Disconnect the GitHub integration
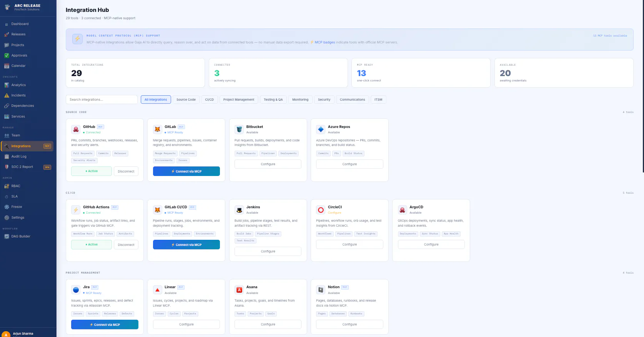The height and width of the screenshot is (337, 644). (x=126, y=171)
